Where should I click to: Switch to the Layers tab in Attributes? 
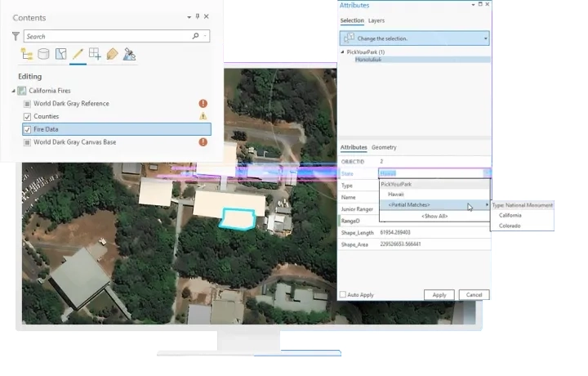(x=376, y=20)
